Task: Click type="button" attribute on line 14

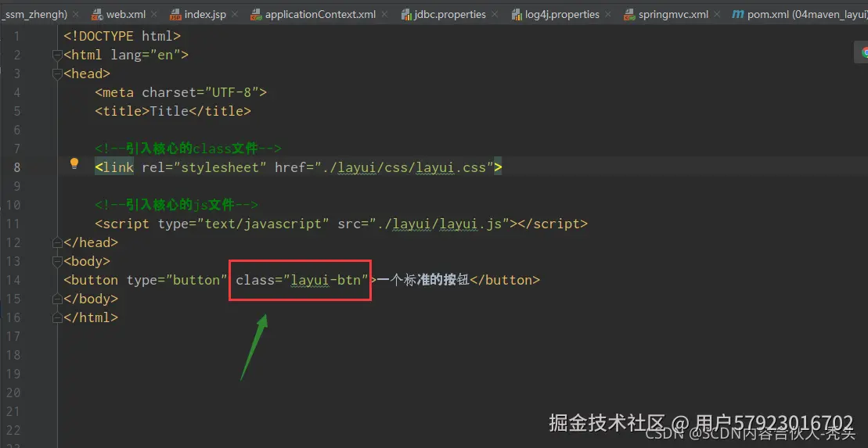Action: point(177,280)
